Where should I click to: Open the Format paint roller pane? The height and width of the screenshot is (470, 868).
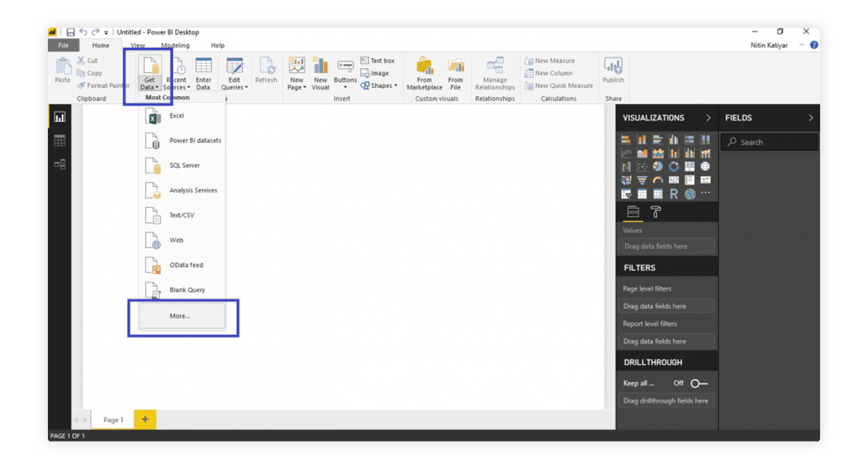tap(656, 211)
